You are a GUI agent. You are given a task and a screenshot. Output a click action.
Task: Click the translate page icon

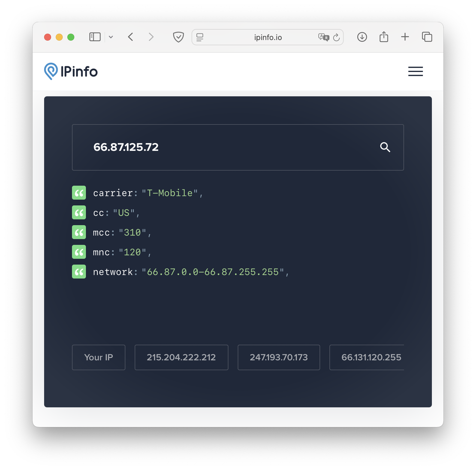tap(323, 37)
